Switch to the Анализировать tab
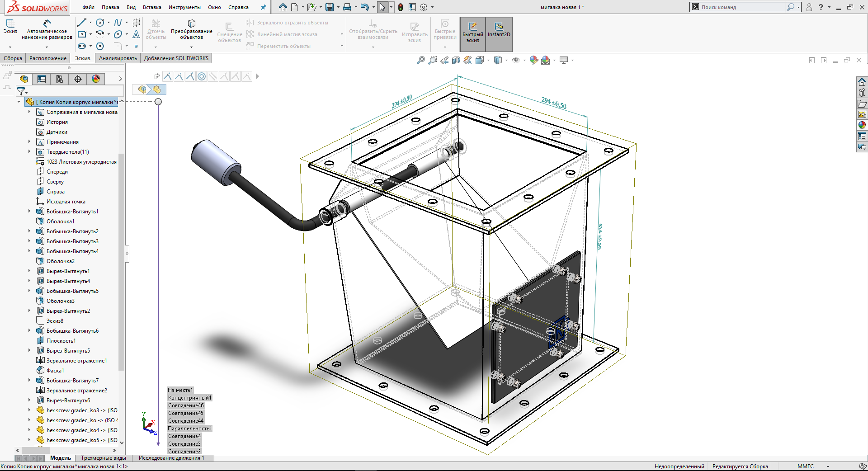This screenshot has width=868, height=471. coord(118,58)
